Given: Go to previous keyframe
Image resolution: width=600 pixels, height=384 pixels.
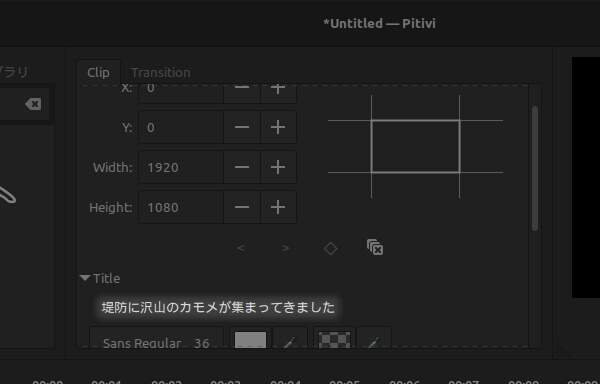Looking at the screenshot, I should point(241,248).
